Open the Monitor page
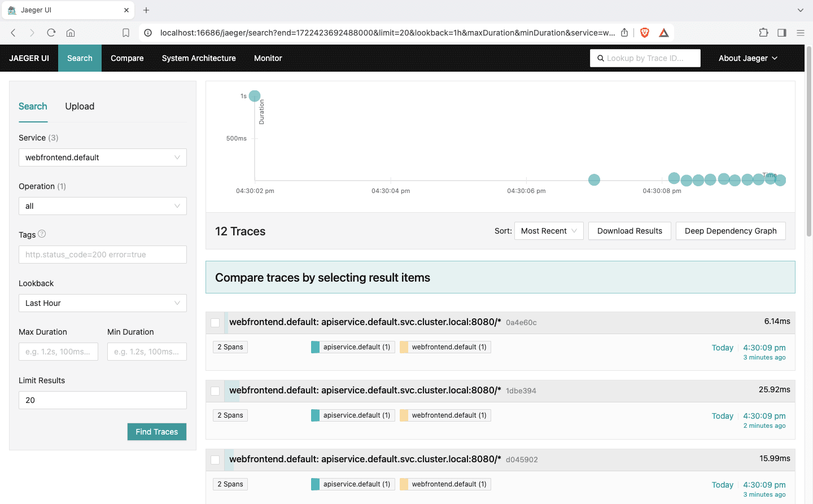Image resolution: width=813 pixels, height=504 pixels. coord(268,58)
